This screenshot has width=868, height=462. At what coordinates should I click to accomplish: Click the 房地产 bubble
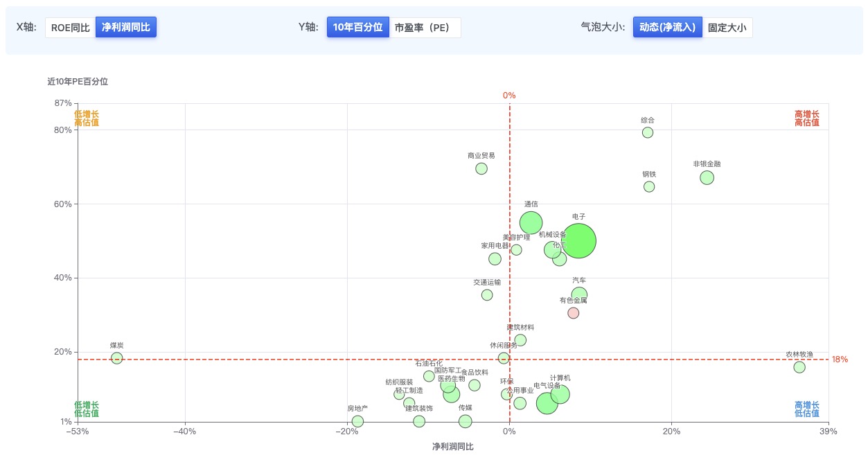[357, 421]
